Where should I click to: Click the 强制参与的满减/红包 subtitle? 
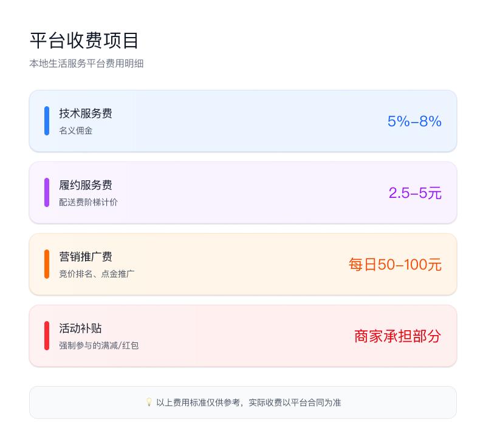(99, 345)
